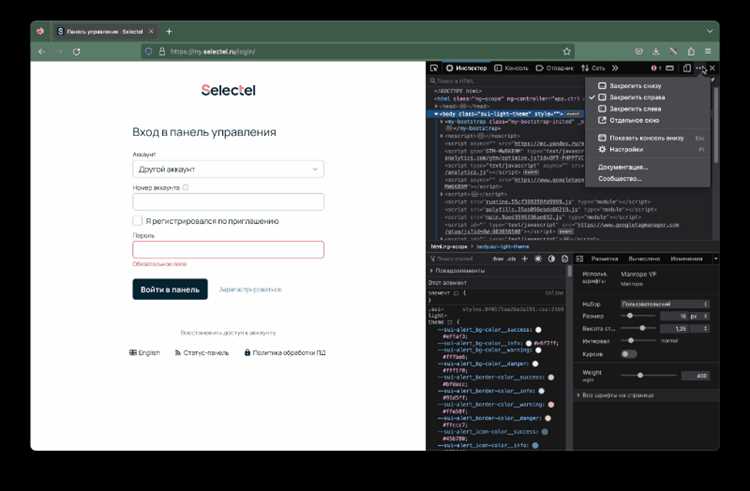Click the Пароль input field

[x=228, y=250]
